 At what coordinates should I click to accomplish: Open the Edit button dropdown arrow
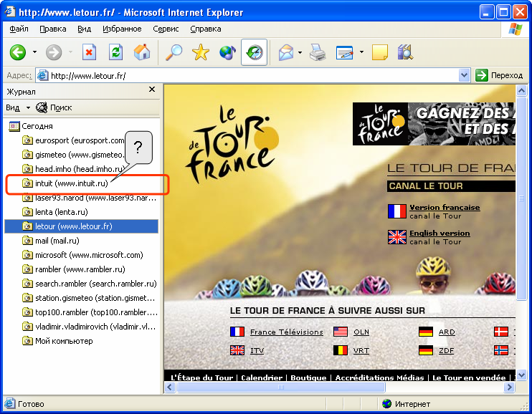[361, 52]
